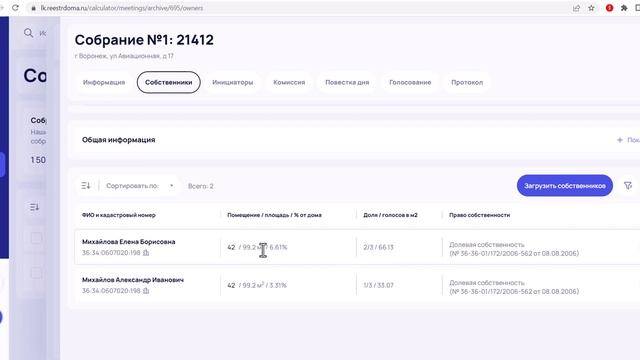
Task: Click the building icon next to Михайлов Александр's cadastral number
Action: pyautogui.click(x=146, y=291)
